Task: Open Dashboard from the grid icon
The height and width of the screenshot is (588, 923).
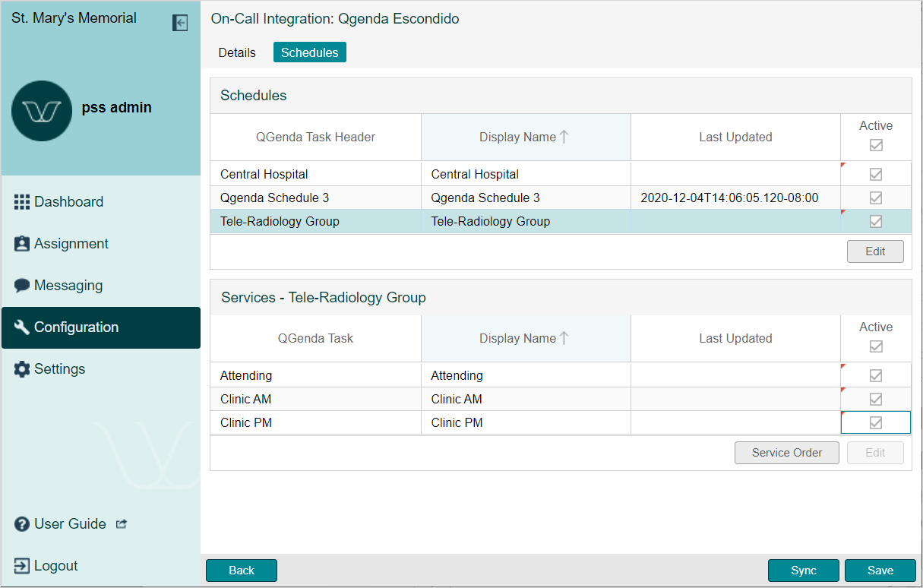Action: click(x=22, y=202)
